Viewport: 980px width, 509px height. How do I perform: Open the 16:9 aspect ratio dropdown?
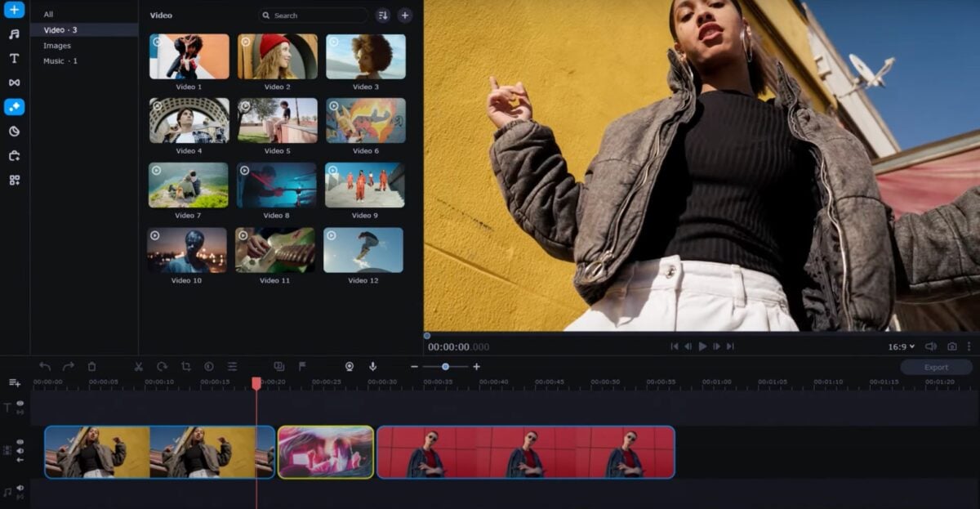(901, 346)
